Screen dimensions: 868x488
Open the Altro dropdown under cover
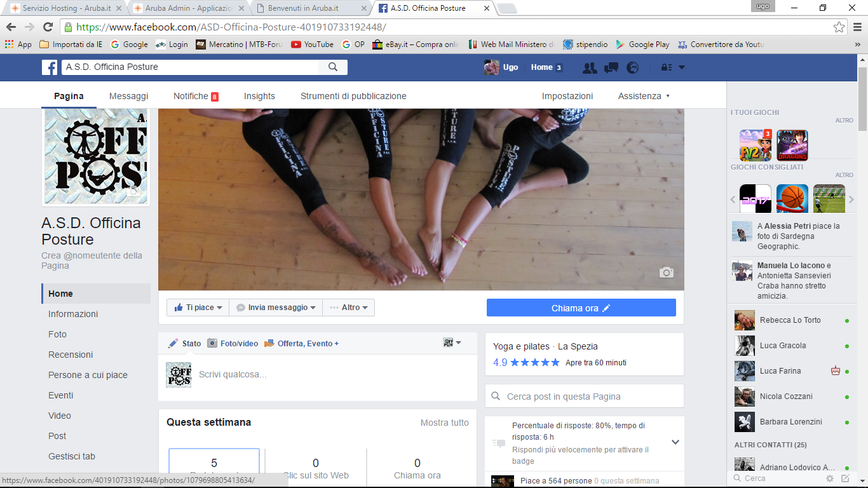349,308
